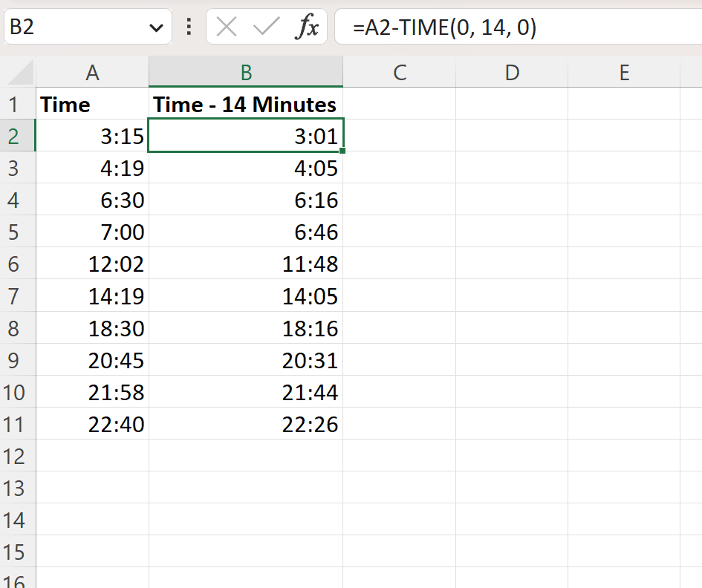Confirm the entry with the checkmark icon
Image resolution: width=702 pixels, height=588 pixels.
click(x=267, y=27)
